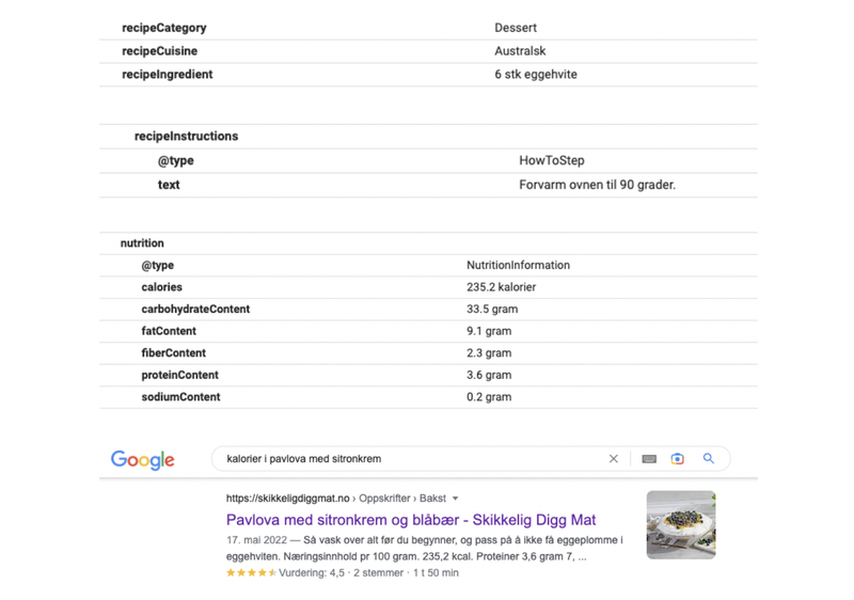Open Pavlova med sitronkrem og blåbær link
This screenshot has width=854, height=600.
[410, 520]
